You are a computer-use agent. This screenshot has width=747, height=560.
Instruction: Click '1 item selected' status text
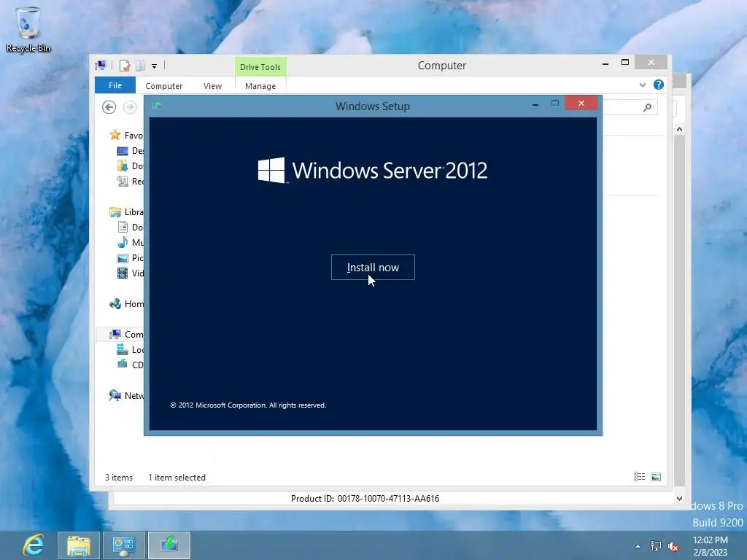click(177, 477)
